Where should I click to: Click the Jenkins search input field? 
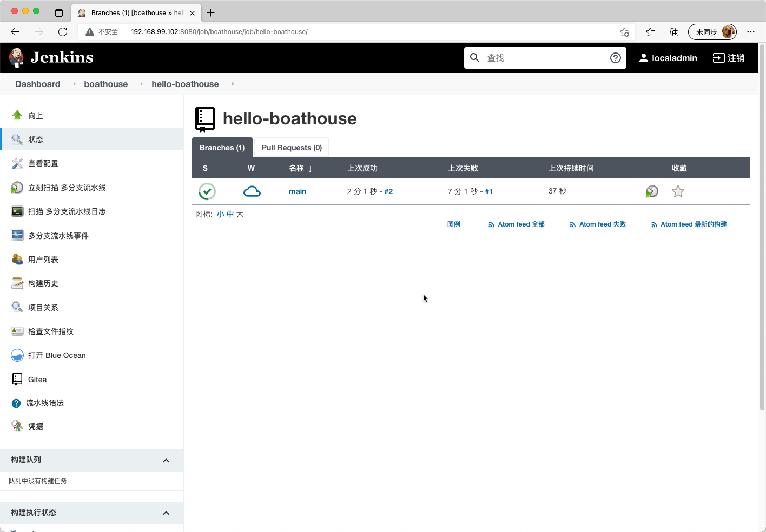tap(544, 58)
